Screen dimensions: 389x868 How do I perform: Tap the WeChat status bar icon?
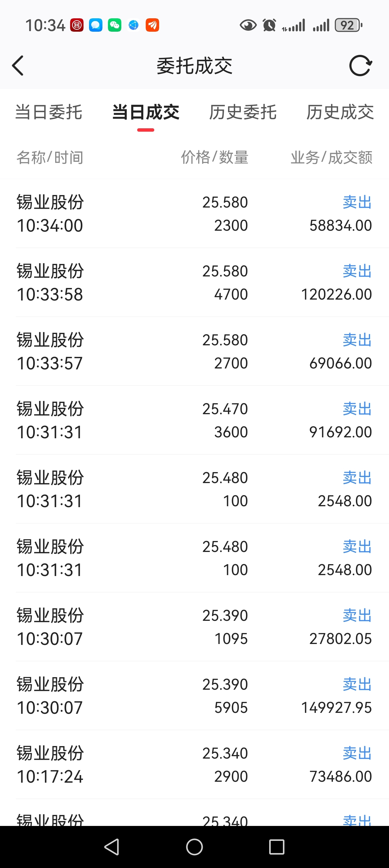(x=115, y=25)
